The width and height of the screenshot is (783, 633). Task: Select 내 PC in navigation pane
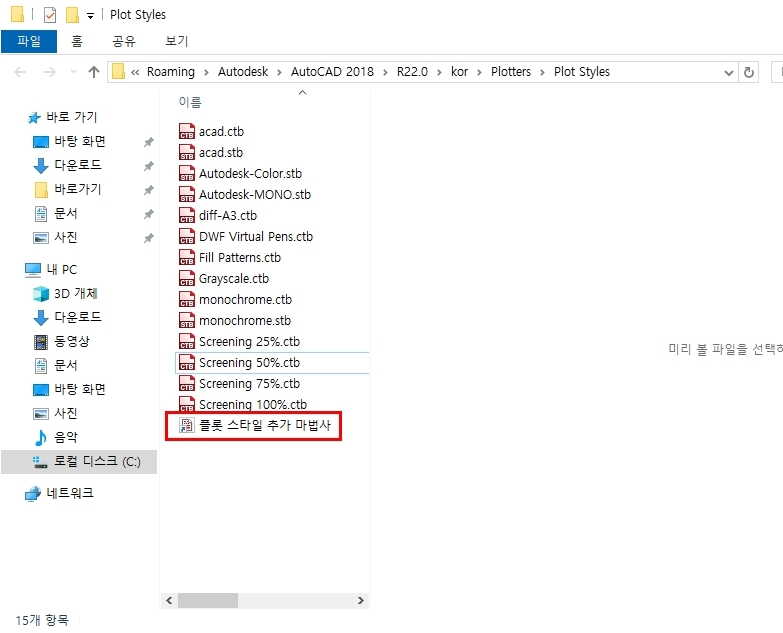point(51,270)
